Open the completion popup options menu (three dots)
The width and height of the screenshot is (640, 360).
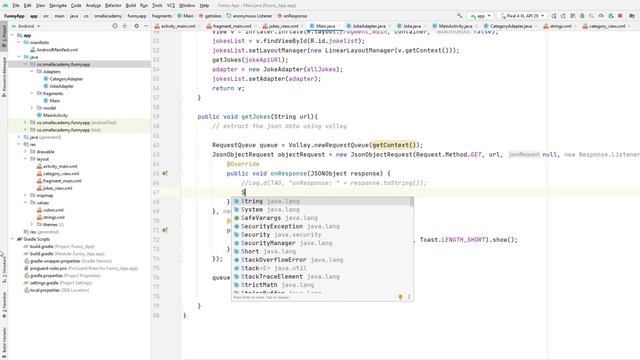tap(409, 297)
